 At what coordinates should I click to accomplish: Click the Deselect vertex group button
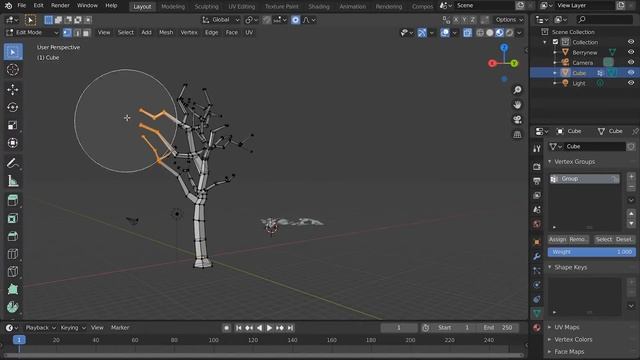click(624, 240)
